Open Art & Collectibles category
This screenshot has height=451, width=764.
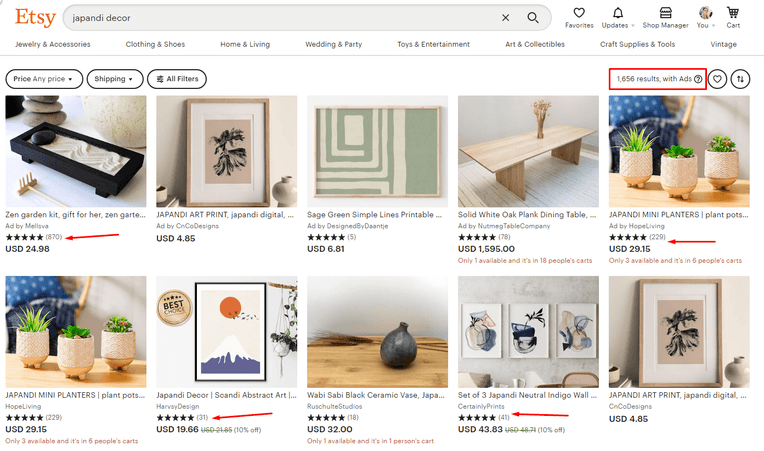click(535, 44)
